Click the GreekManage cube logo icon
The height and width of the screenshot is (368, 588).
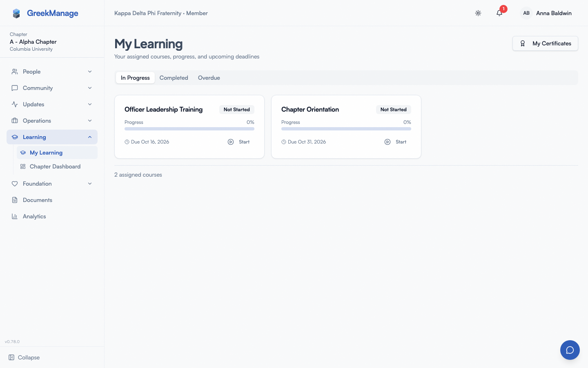click(x=16, y=13)
